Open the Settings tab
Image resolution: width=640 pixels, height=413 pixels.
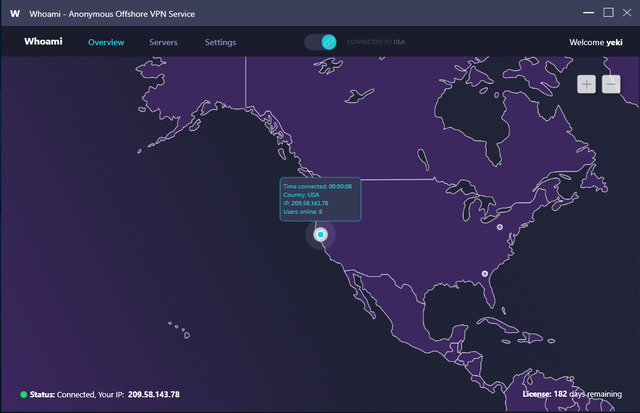pyautogui.click(x=220, y=42)
